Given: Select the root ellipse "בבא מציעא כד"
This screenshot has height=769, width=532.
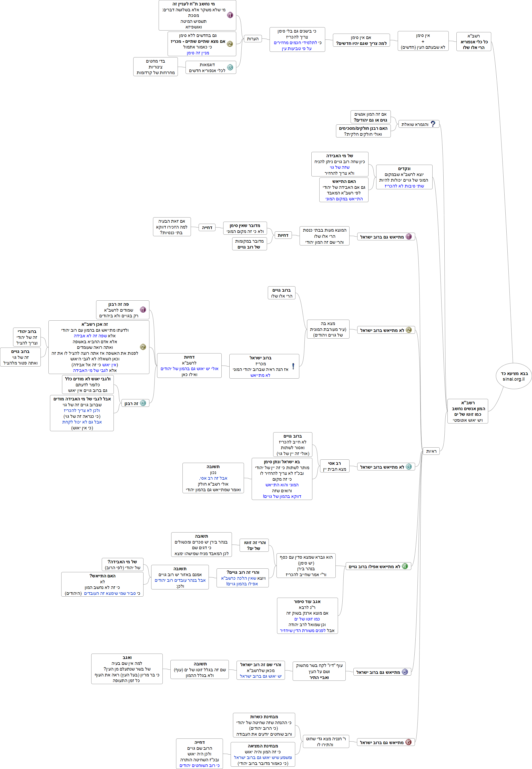Looking at the screenshot, I should pos(514,376).
